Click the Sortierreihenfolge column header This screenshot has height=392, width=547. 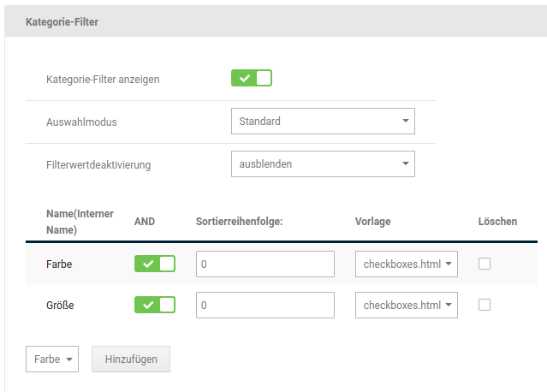pyautogui.click(x=239, y=222)
